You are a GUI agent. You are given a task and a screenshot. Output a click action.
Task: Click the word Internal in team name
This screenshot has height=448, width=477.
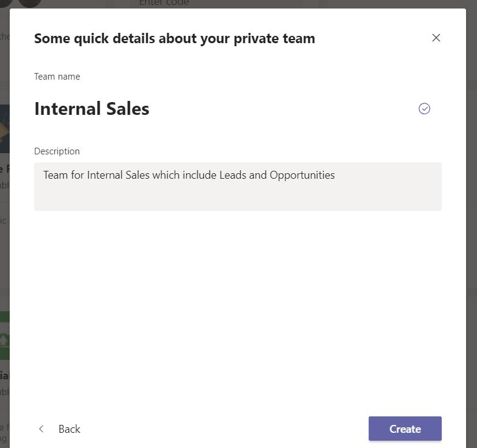tap(65, 109)
